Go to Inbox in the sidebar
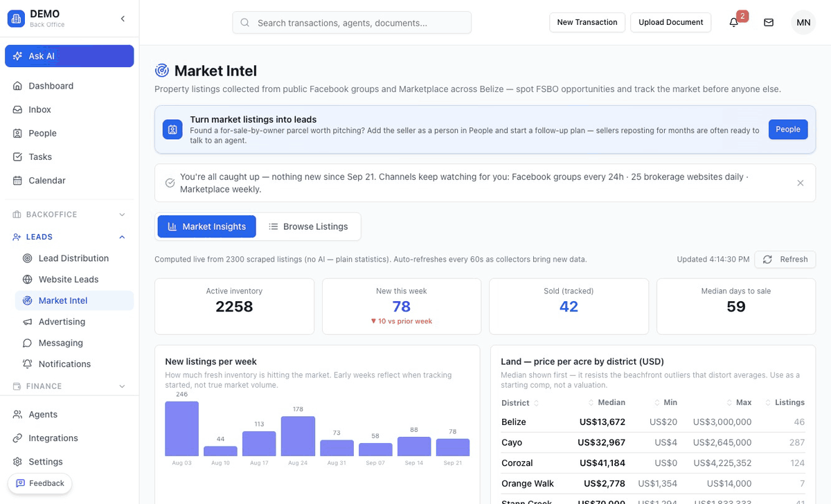 (69, 109)
